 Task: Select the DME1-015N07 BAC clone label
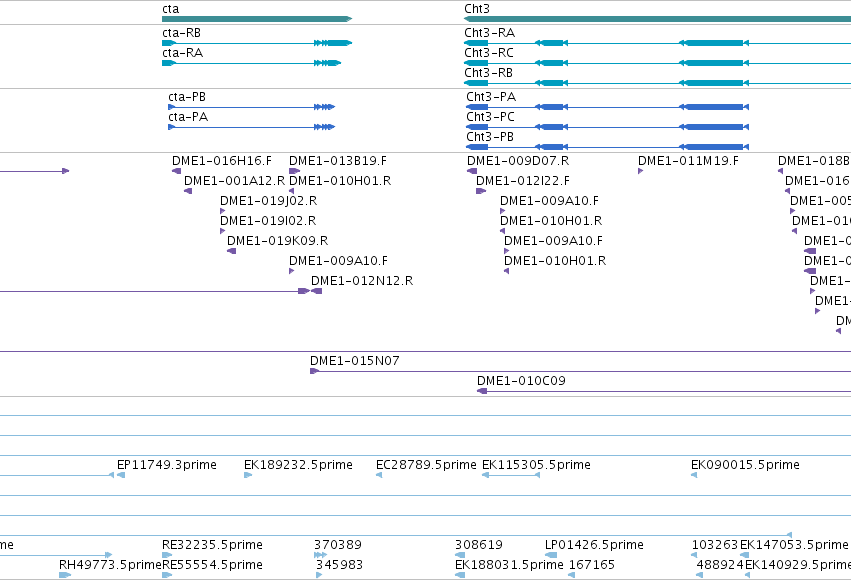click(x=354, y=361)
